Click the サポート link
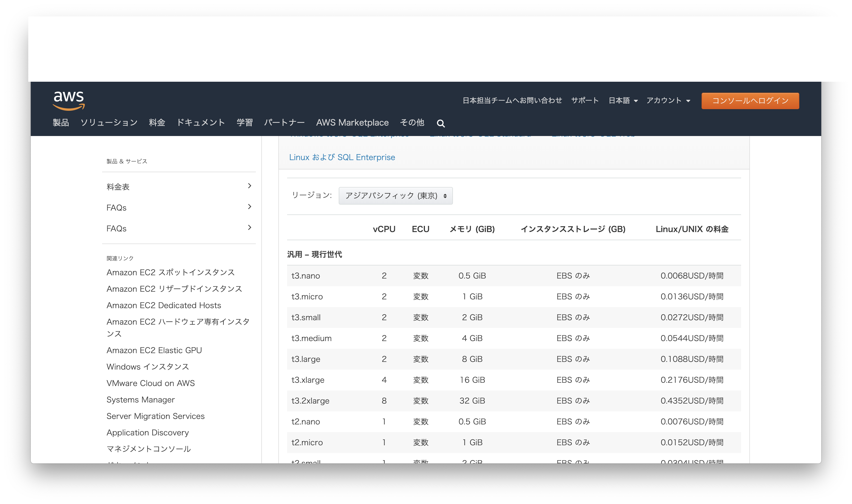Viewport: 852px width, 504px height. pos(585,101)
